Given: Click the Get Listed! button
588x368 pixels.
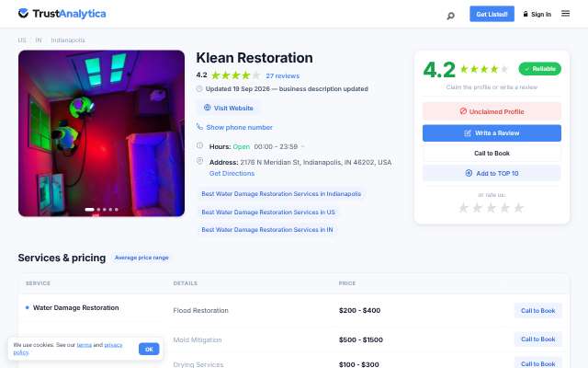Looking at the screenshot, I should (x=492, y=14).
